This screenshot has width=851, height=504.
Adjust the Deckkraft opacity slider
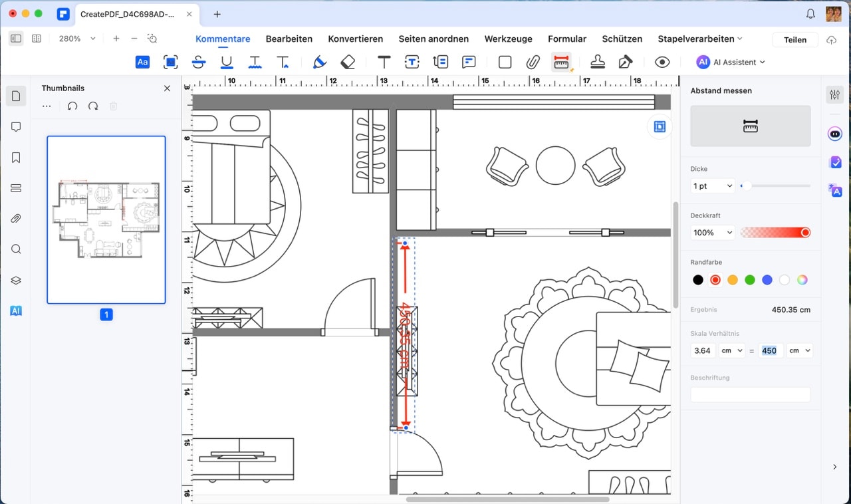(775, 232)
